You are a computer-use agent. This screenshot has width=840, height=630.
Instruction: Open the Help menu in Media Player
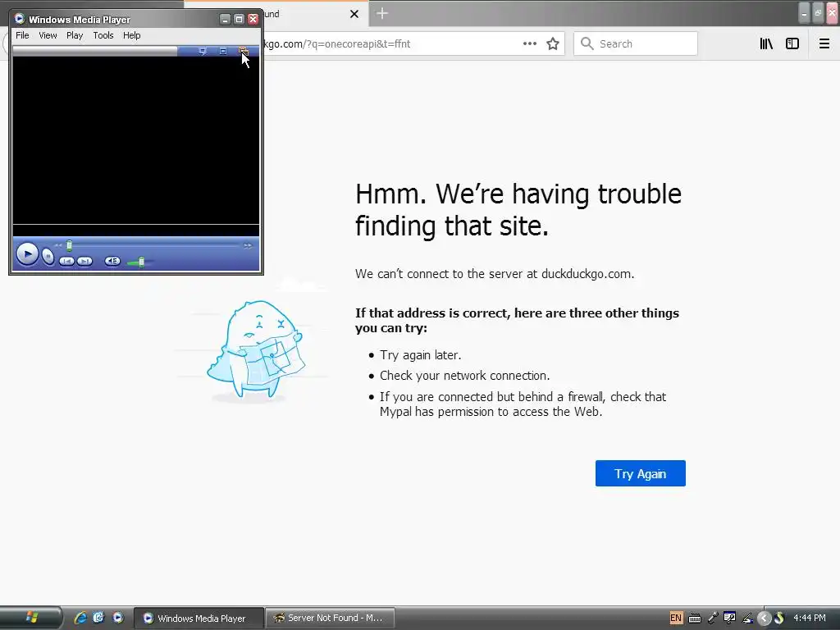point(131,35)
